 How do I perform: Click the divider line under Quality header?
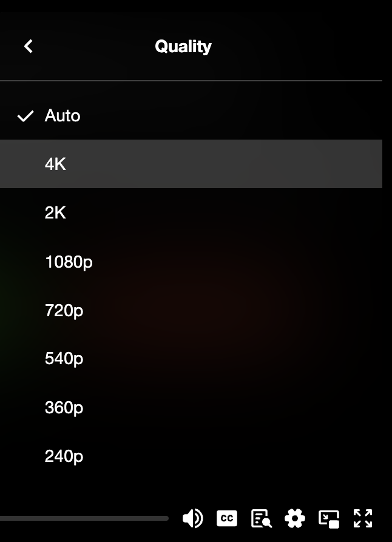[191, 81]
